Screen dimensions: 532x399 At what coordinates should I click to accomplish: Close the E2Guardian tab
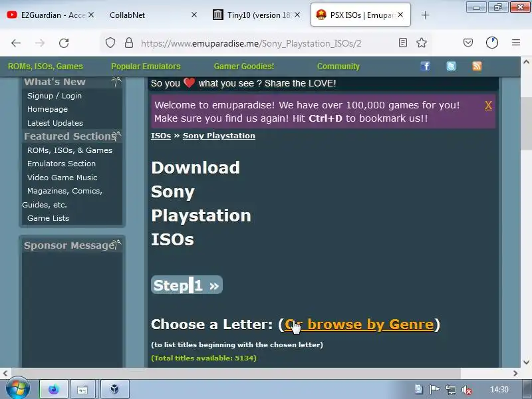(91, 15)
